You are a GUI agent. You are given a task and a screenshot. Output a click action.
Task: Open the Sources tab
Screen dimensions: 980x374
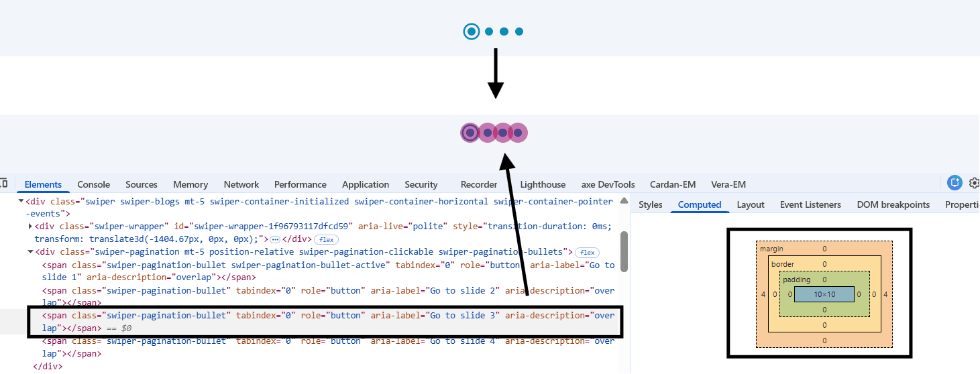coord(142,184)
